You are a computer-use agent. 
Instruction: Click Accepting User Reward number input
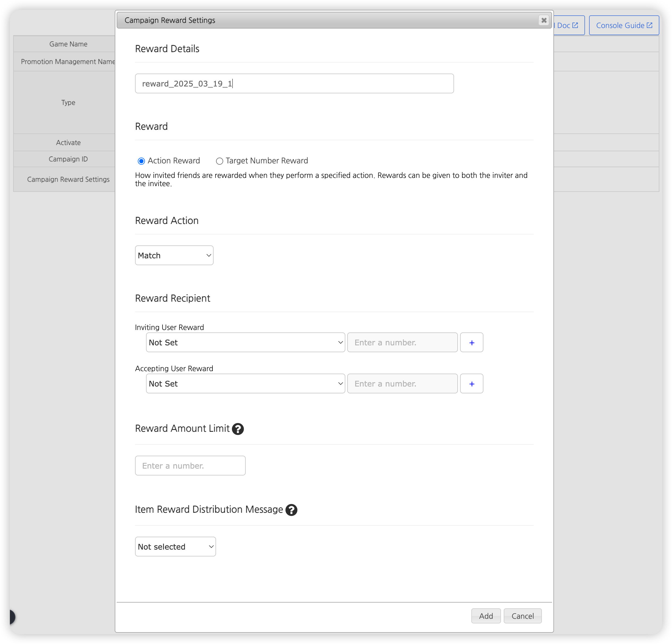(402, 383)
